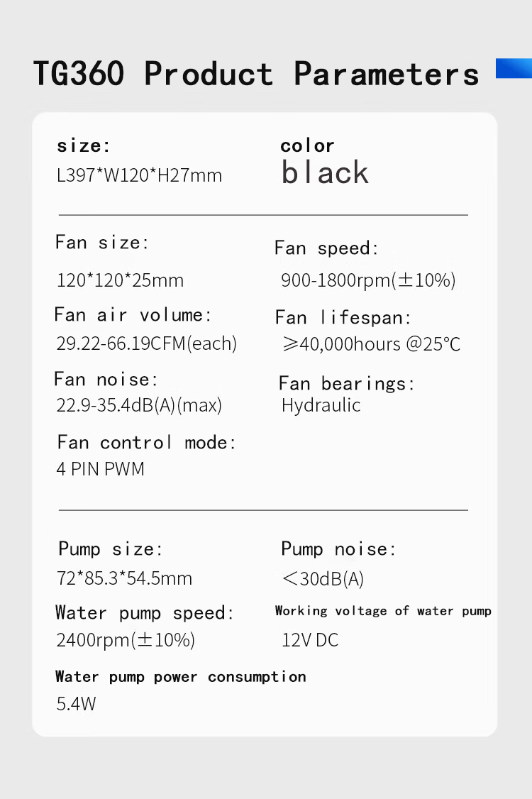
Task: Click the "Fan air volume:" label
Action: click(133, 314)
